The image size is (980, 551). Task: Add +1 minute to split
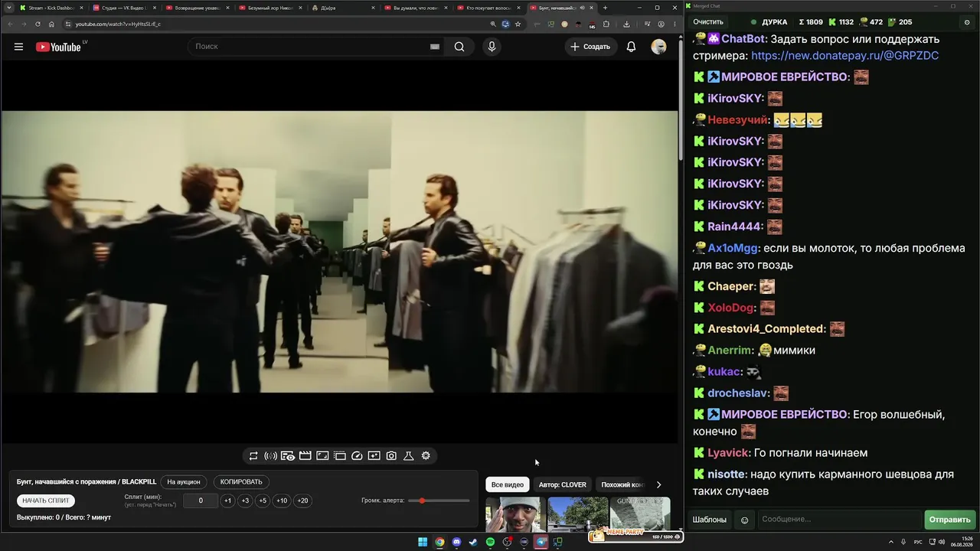227,500
